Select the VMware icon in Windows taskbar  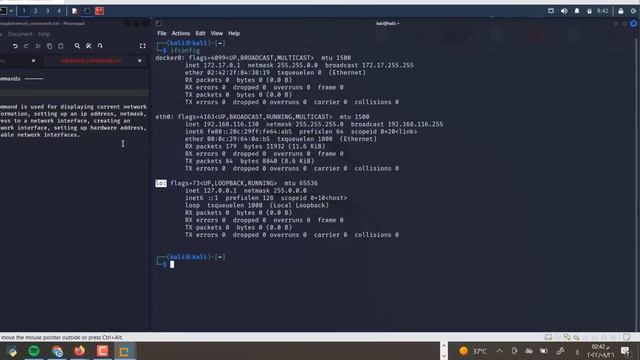(124, 351)
